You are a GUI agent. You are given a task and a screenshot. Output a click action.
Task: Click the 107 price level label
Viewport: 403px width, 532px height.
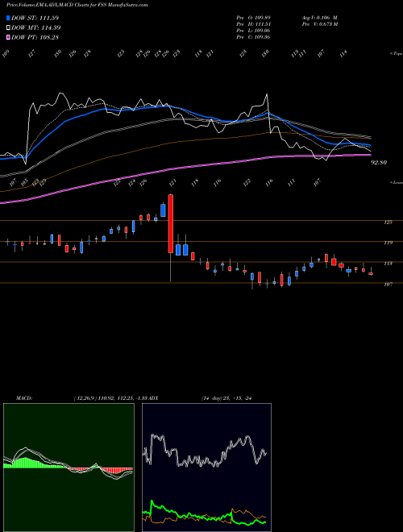pyautogui.click(x=388, y=285)
